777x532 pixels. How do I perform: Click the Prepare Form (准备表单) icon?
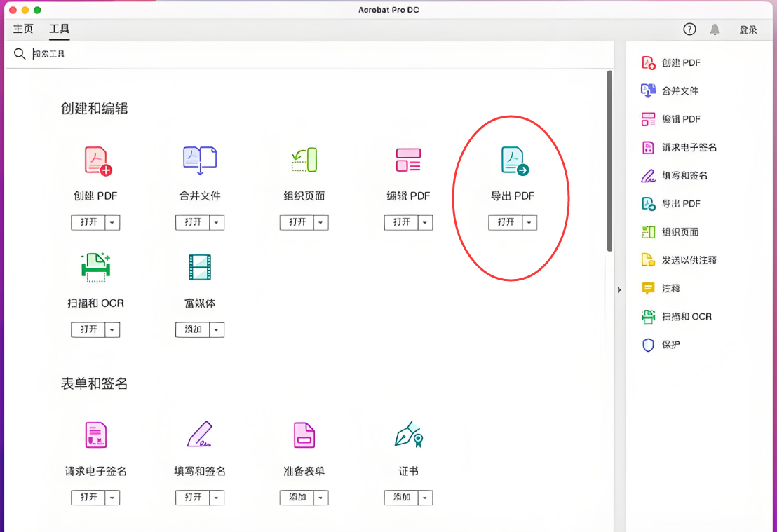point(304,435)
